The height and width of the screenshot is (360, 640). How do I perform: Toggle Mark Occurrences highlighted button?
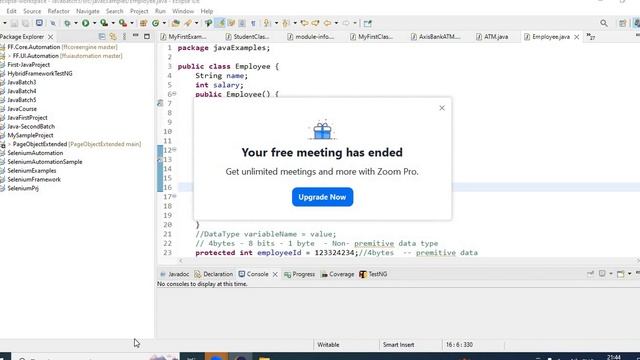point(220,23)
